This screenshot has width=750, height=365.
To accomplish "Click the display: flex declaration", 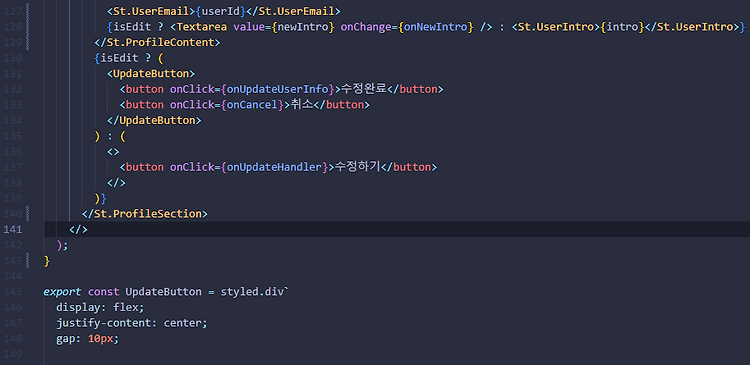I will 100,307.
